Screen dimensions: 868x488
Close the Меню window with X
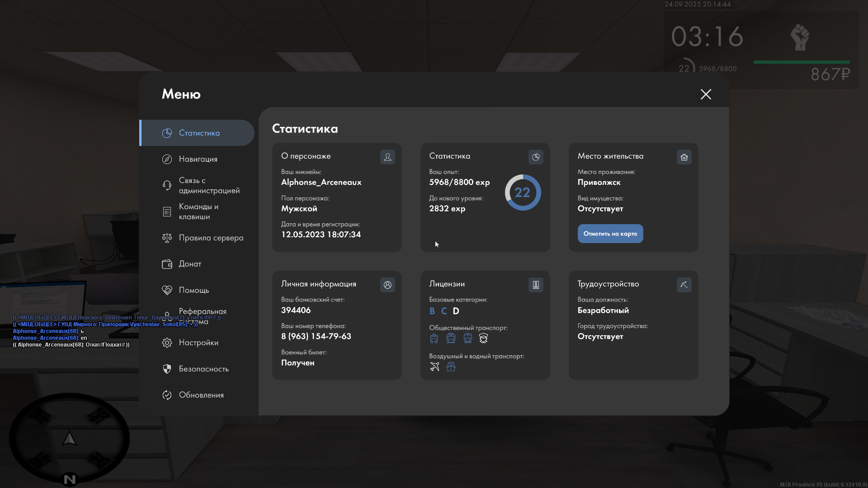[706, 94]
